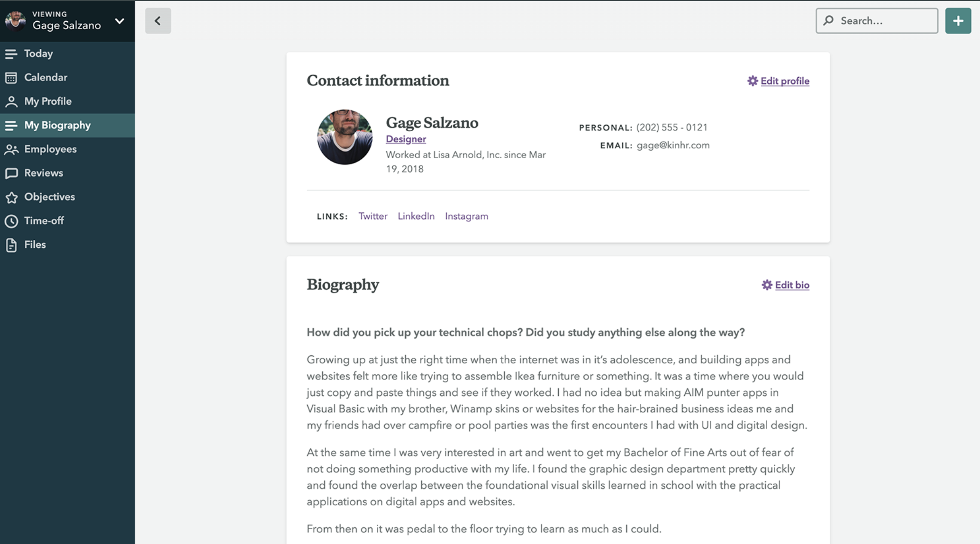Image resolution: width=980 pixels, height=544 pixels.
Task: Click the Reviews speech bubble icon
Action: pyautogui.click(x=11, y=173)
